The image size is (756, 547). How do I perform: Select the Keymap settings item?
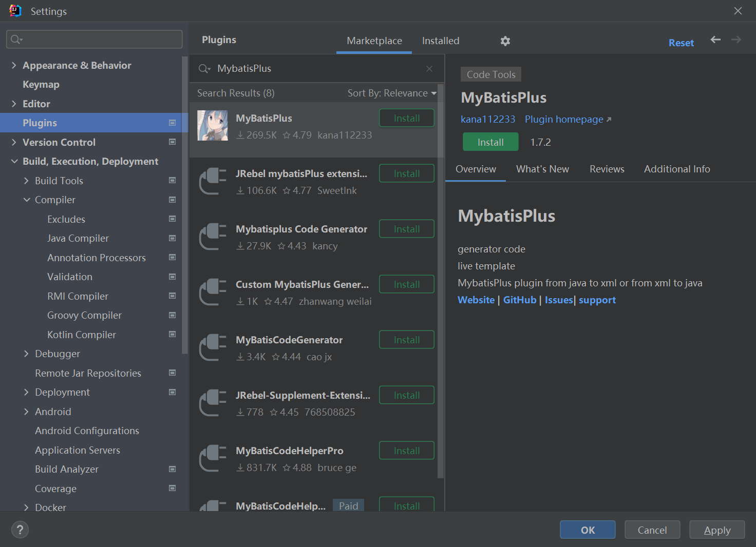pyautogui.click(x=41, y=84)
